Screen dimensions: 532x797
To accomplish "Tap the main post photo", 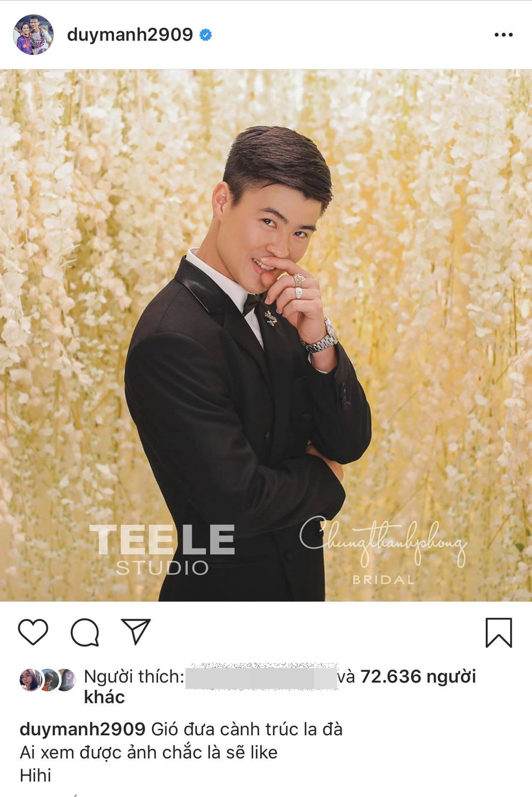I will [266, 335].
